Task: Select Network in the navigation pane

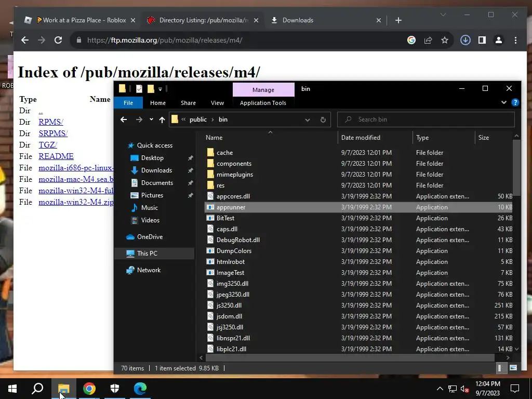Action: (x=149, y=270)
